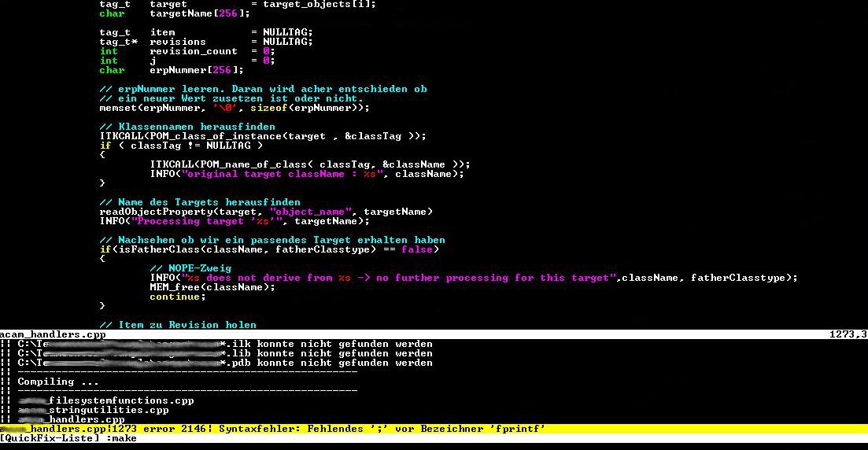This screenshot has width=868, height=450.
Task: Click the 'tag_t item = NULLTAG;' line
Action: click(206, 33)
